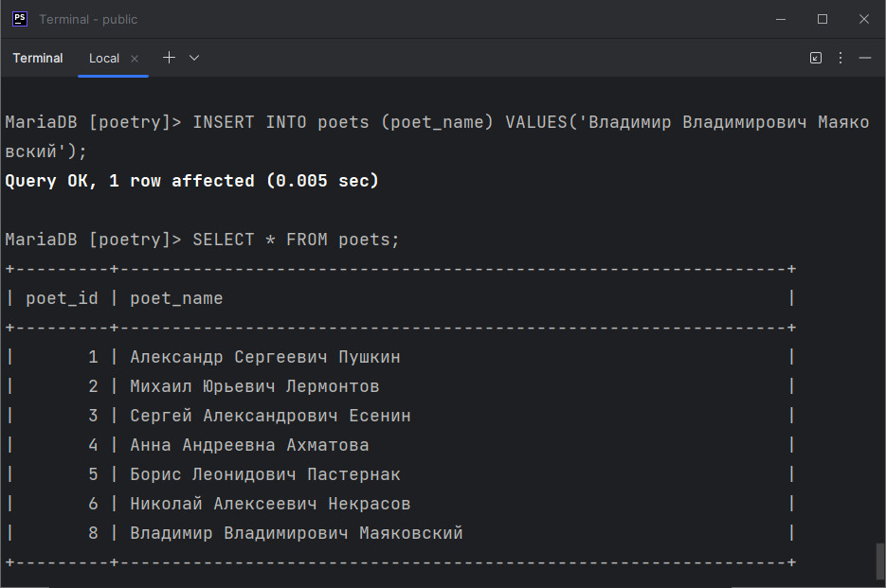Click 'Сергей Александрович Есенин' row text

point(270,416)
